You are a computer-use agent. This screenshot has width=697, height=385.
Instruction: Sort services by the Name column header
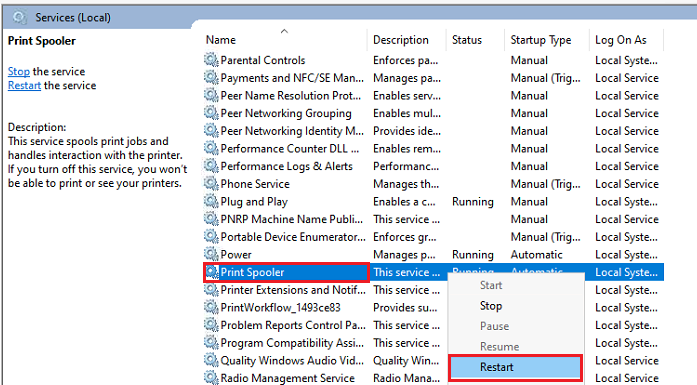[221, 40]
